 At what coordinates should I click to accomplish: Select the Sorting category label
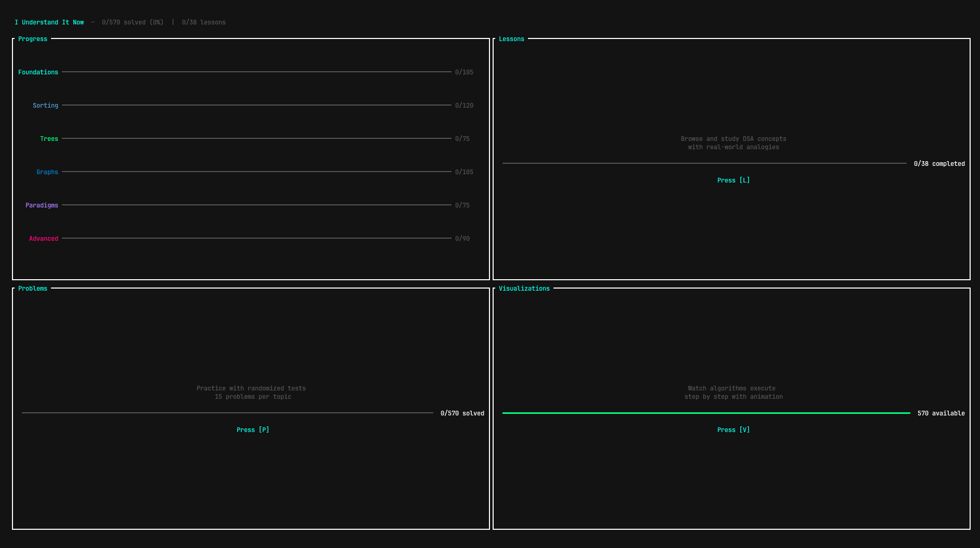[x=45, y=106]
